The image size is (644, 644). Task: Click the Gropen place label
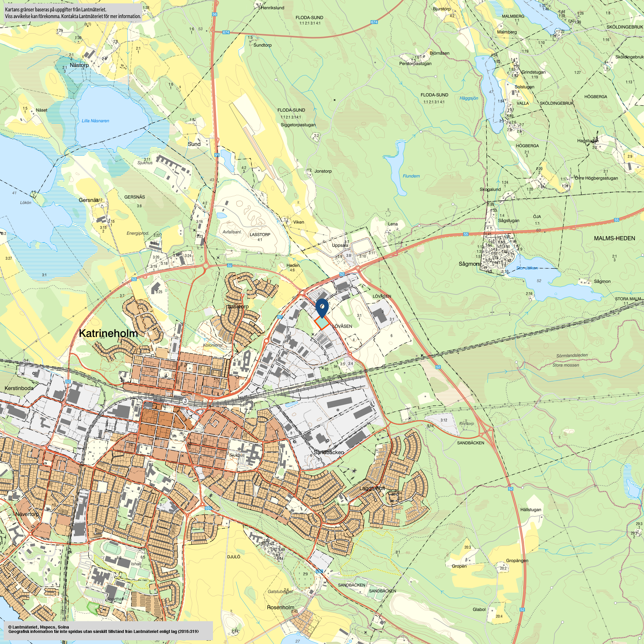[459, 566]
